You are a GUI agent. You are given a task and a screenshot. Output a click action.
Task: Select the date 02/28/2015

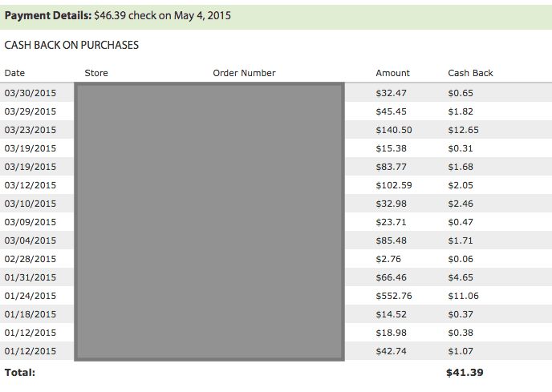click(30, 259)
